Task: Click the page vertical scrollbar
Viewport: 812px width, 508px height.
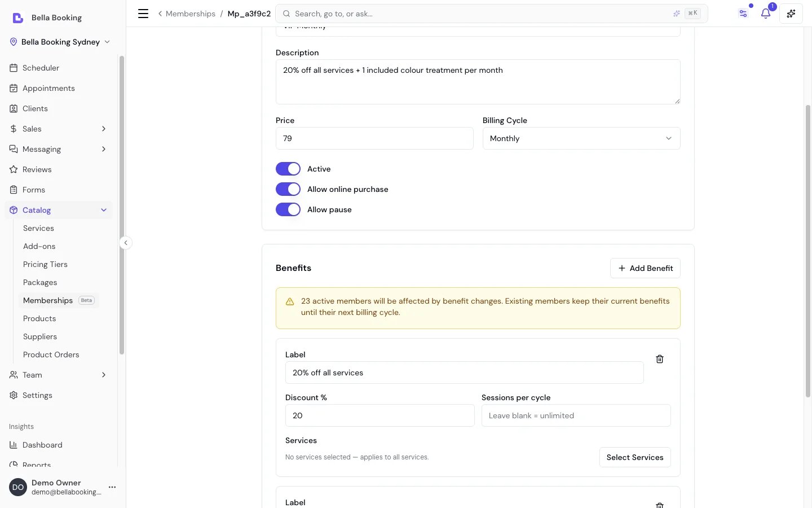Action: coord(807,251)
